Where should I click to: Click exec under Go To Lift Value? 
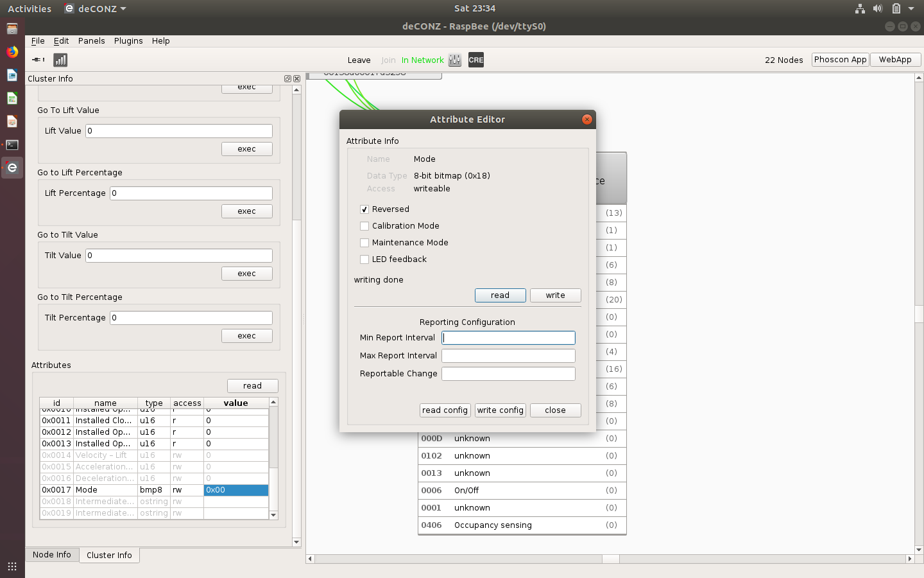point(246,149)
